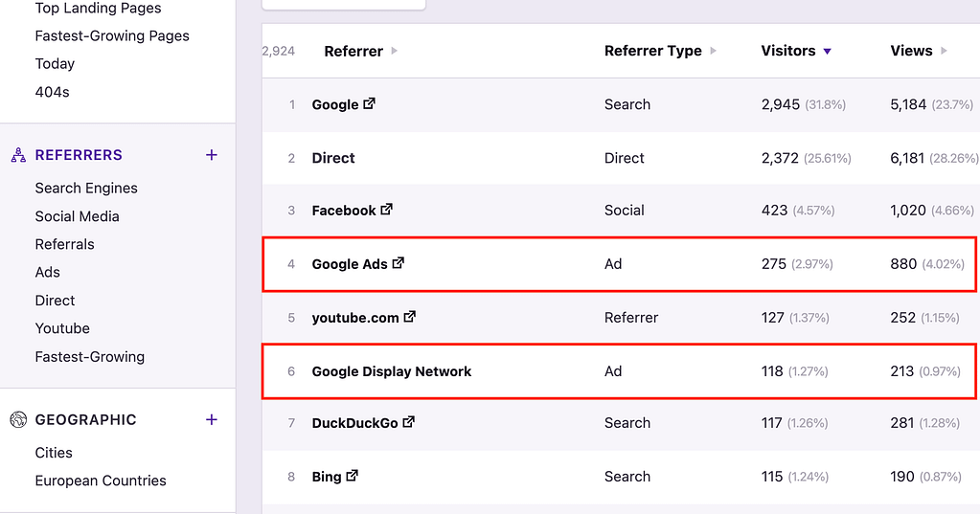
Task: Click the Direct referrer row name
Action: (333, 158)
